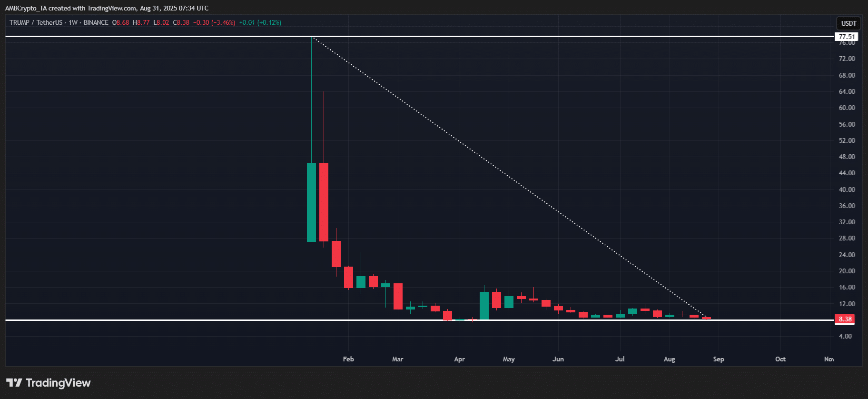Image resolution: width=868 pixels, height=399 pixels.
Task: Click the tall red candle beside it
Action: pos(324,202)
